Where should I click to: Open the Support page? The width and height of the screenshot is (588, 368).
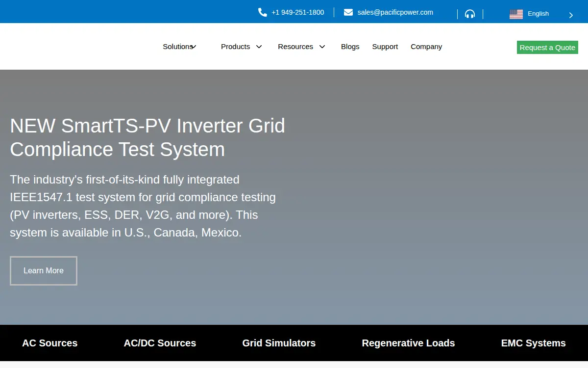[385, 47]
